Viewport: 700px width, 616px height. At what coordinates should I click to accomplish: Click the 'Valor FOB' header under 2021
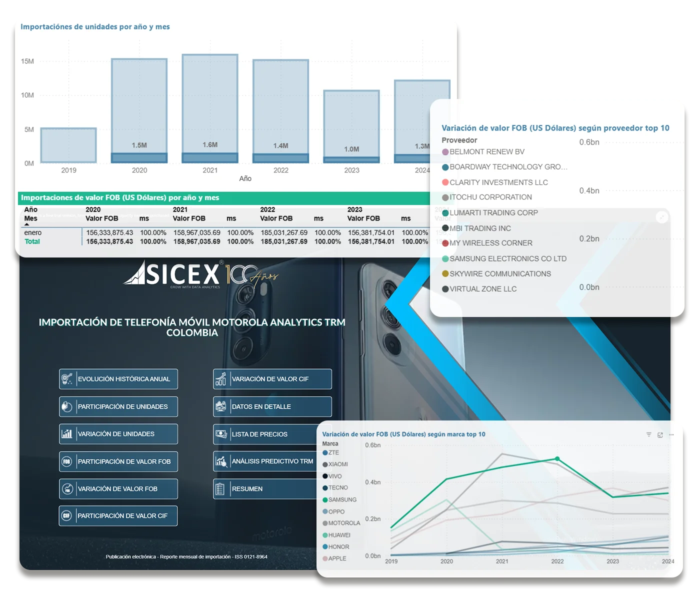pos(189,218)
